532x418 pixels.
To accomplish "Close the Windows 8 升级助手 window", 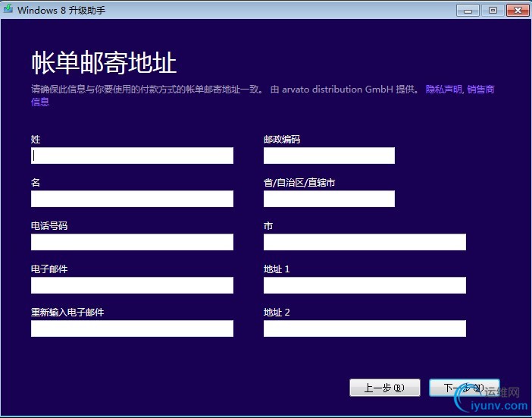I will pos(518,10).
